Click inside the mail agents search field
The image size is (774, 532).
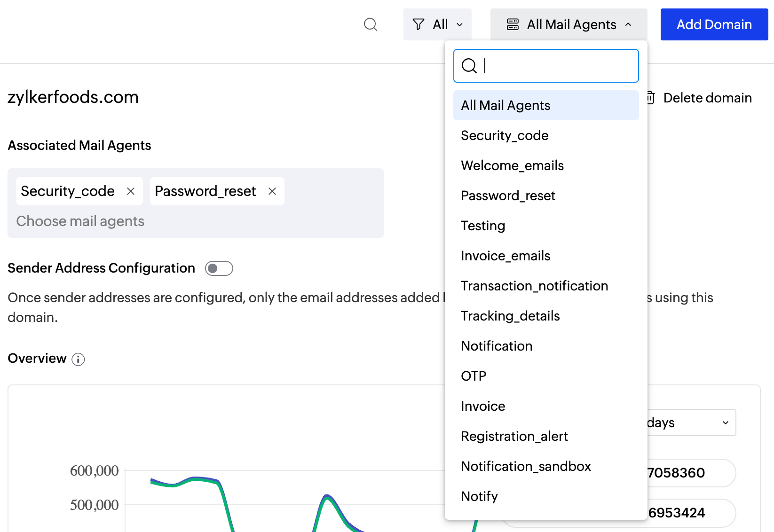coord(545,66)
